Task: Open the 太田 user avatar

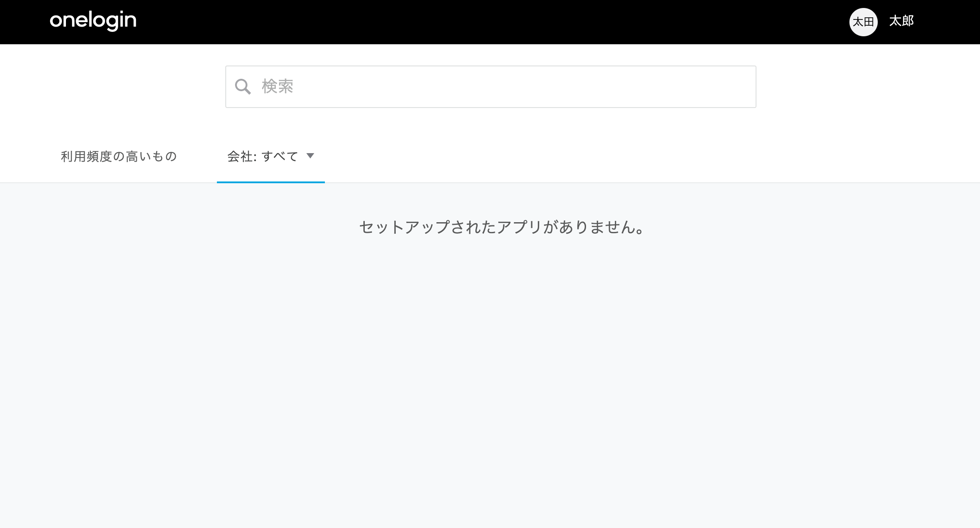Action: click(863, 22)
